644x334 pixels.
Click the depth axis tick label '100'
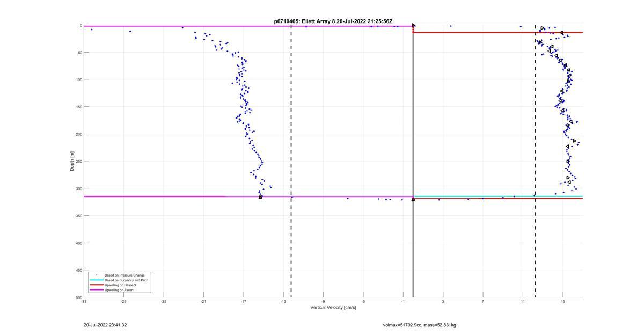coord(79,79)
